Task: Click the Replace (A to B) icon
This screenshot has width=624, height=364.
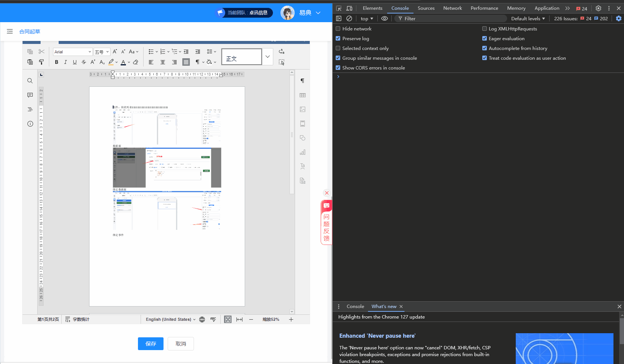Action: (282, 51)
